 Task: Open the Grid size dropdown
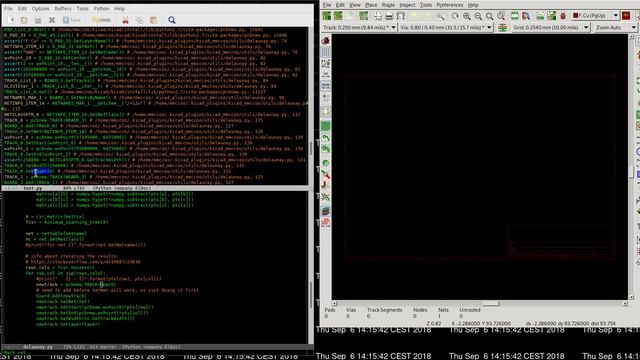pos(551,27)
